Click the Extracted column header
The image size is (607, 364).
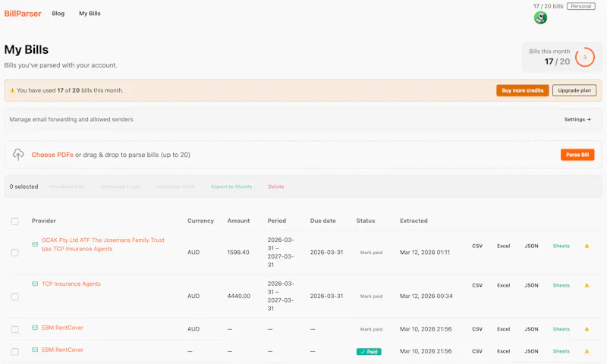(414, 221)
